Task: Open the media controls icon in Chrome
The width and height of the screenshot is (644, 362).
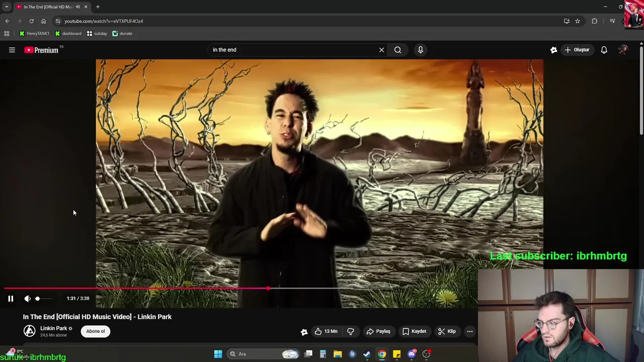Action: coord(612,21)
